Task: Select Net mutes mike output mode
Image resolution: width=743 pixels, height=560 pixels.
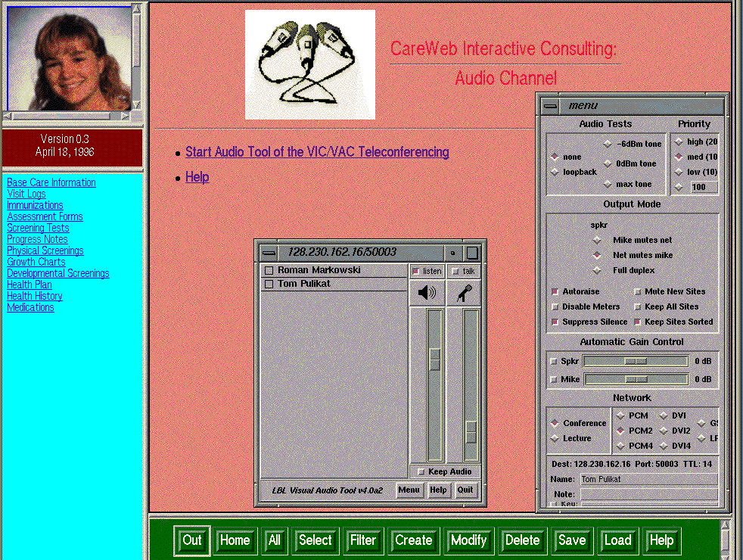Action: (597, 255)
